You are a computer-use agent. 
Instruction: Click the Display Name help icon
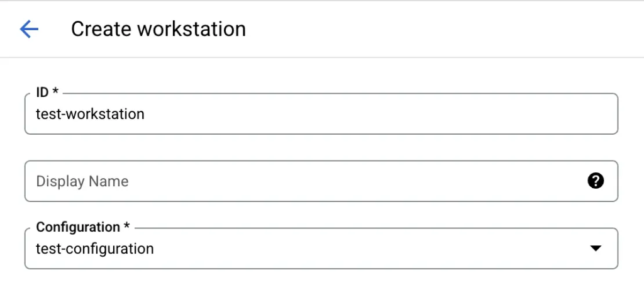coord(595,181)
